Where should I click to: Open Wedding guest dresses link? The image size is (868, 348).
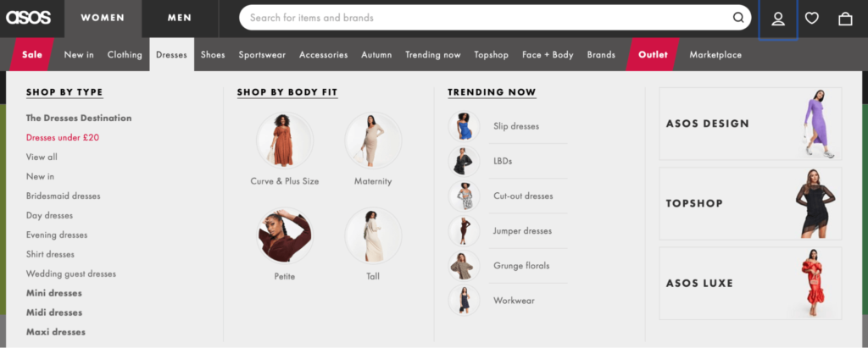pos(71,273)
